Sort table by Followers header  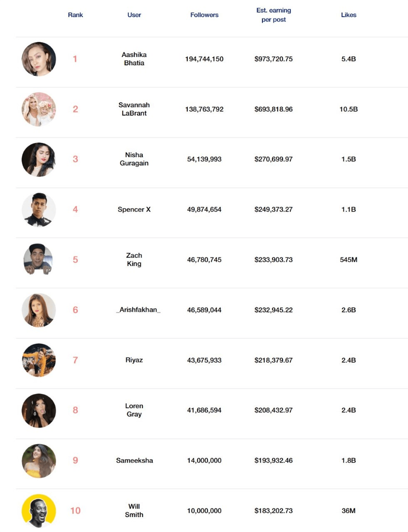tap(204, 15)
